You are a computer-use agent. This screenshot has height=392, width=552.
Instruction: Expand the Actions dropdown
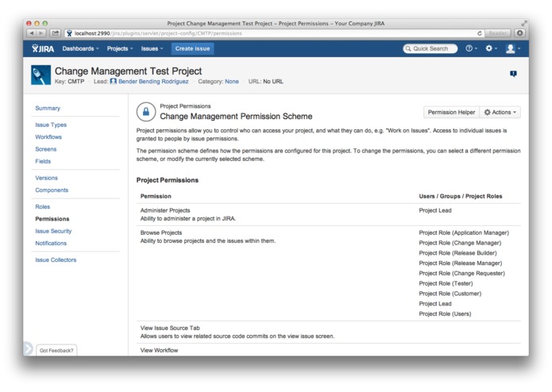(500, 112)
